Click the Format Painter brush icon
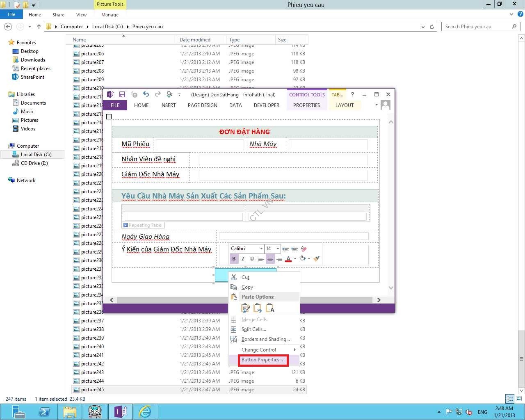The height and width of the screenshot is (420, 525). [x=316, y=258]
